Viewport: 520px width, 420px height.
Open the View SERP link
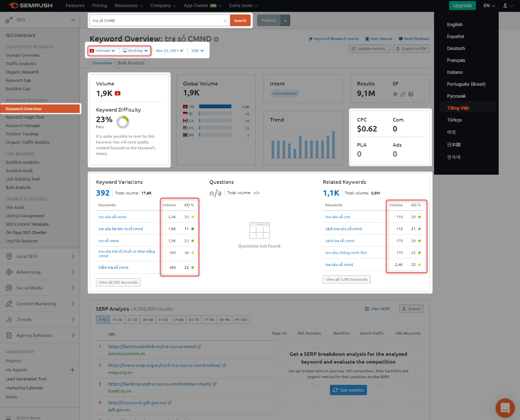(x=377, y=309)
